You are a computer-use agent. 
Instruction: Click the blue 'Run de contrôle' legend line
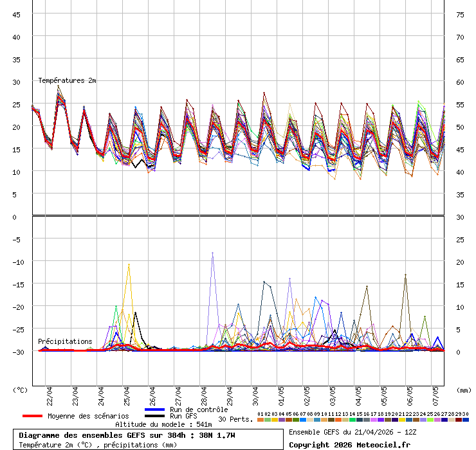tap(155, 410)
